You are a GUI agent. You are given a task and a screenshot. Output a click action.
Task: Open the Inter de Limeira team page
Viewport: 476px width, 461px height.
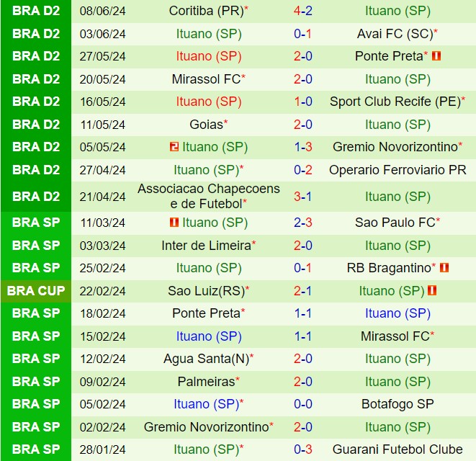(206, 246)
